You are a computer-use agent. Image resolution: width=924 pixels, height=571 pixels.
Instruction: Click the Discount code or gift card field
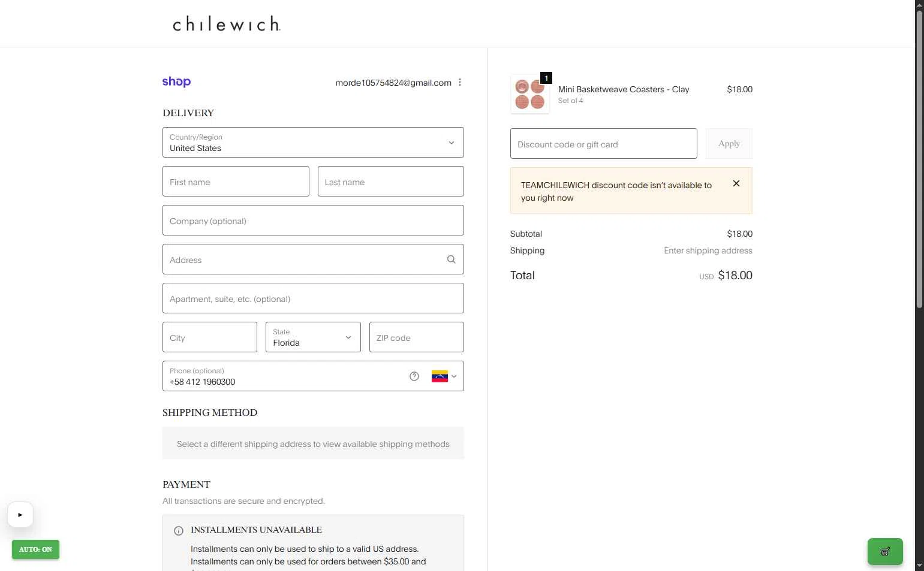pyautogui.click(x=604, y=144)
